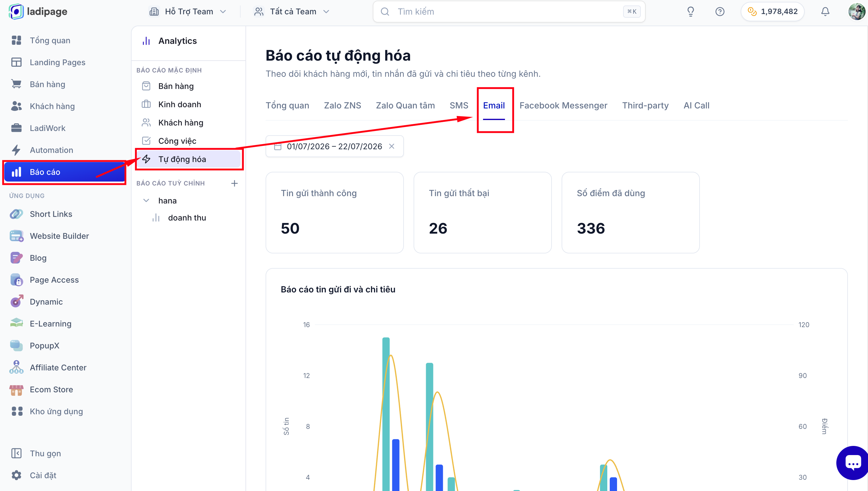The image size is (868, 491).
Task: Open the Tất cả Team dropdown
Action: 291,12
